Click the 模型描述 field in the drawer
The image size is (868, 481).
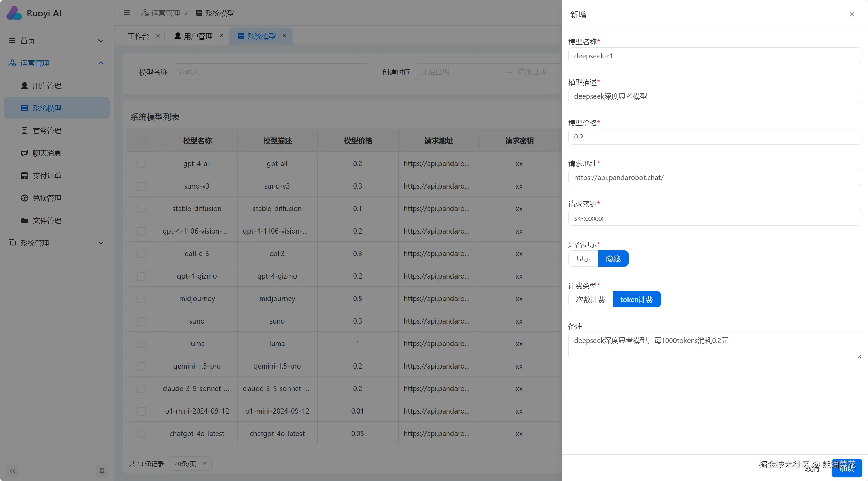click(x=715, y=96)
